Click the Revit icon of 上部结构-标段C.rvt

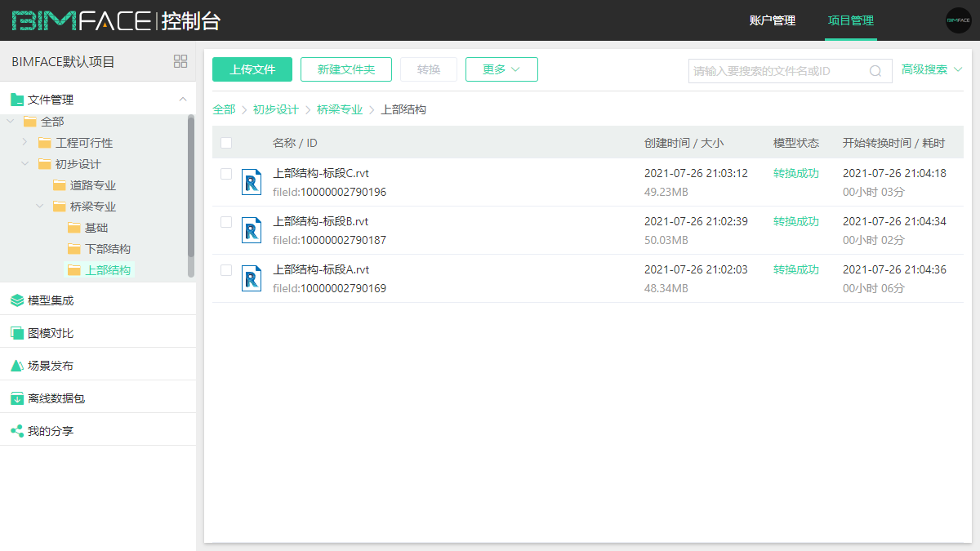coord(252,182)
